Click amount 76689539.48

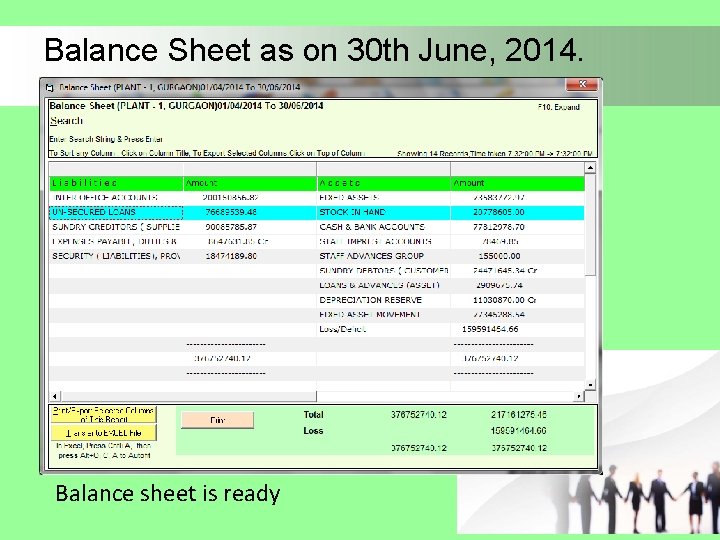tap(231, 212)
